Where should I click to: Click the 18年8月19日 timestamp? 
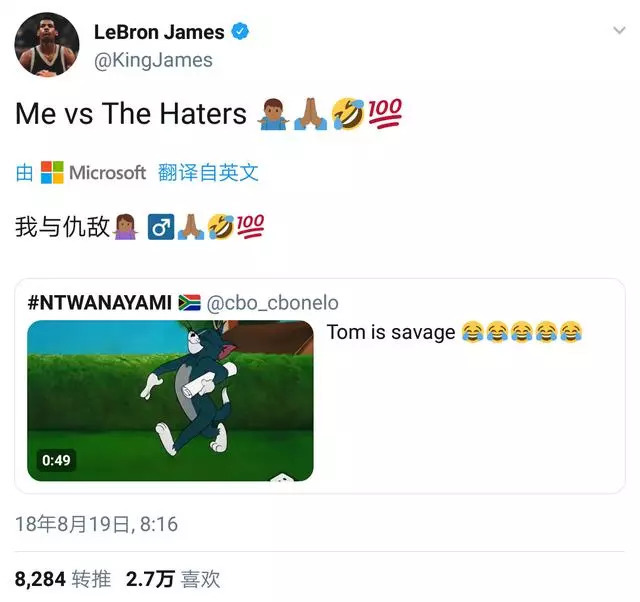pyautogui.click(x=97, y=524)
